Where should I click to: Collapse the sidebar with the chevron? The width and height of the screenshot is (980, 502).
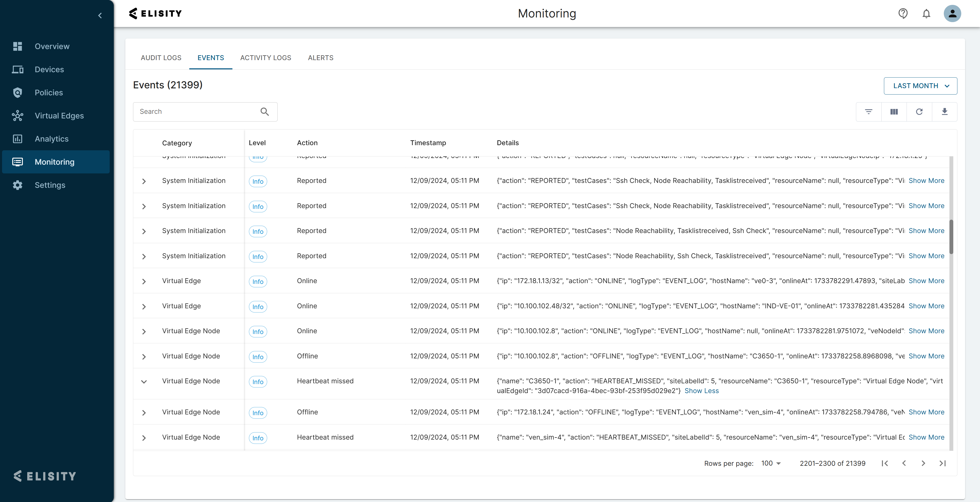[100, 16]
